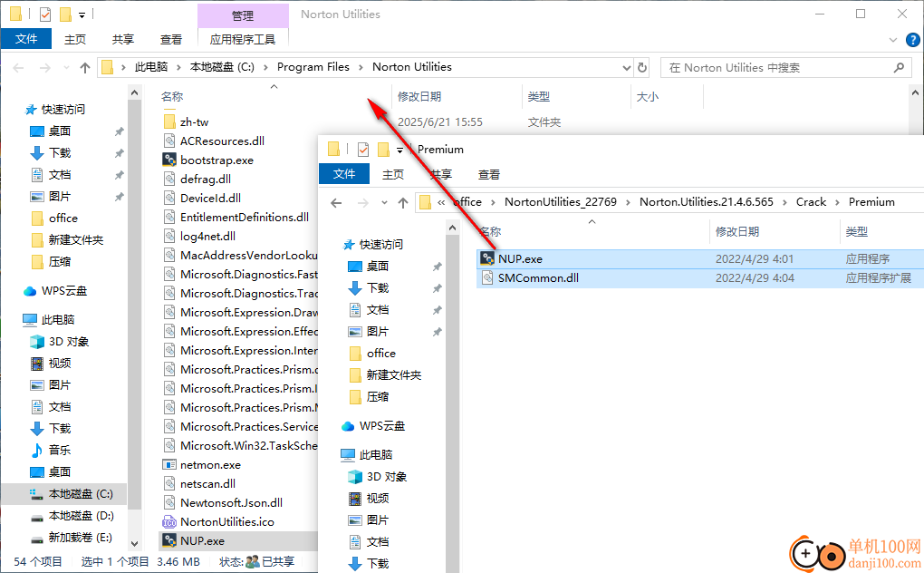The image size is (924, 573).
Task: Switch to 查看 tab in Norton Utilities window
Action: 171,39
